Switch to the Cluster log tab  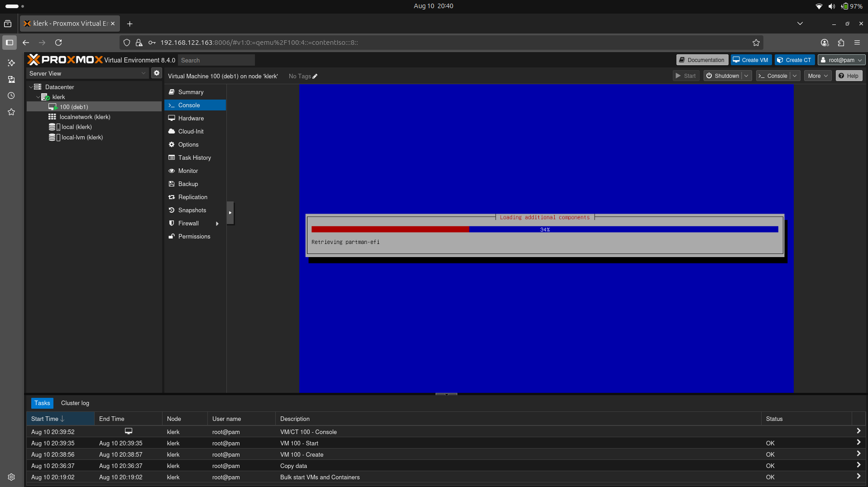click(x=75, y=403)
